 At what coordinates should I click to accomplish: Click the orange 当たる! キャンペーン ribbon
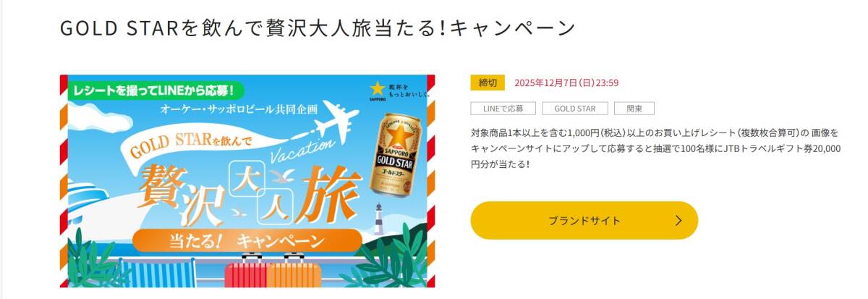(x=247, y=240)
